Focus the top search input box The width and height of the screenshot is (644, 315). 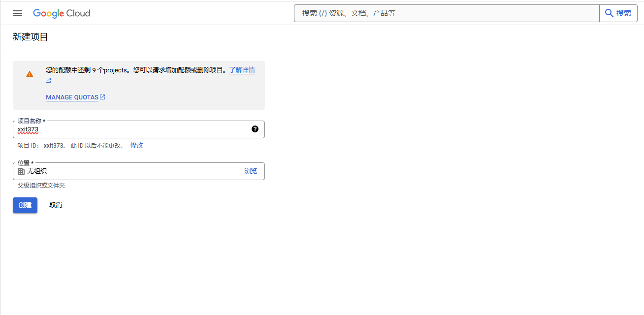[447, 13]
